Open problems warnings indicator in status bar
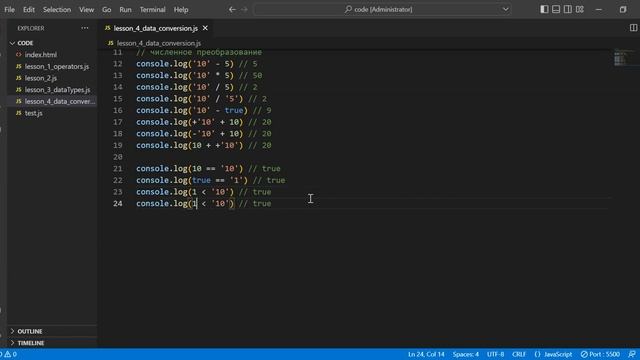This screenshot has width=640, height=360. 9,354
